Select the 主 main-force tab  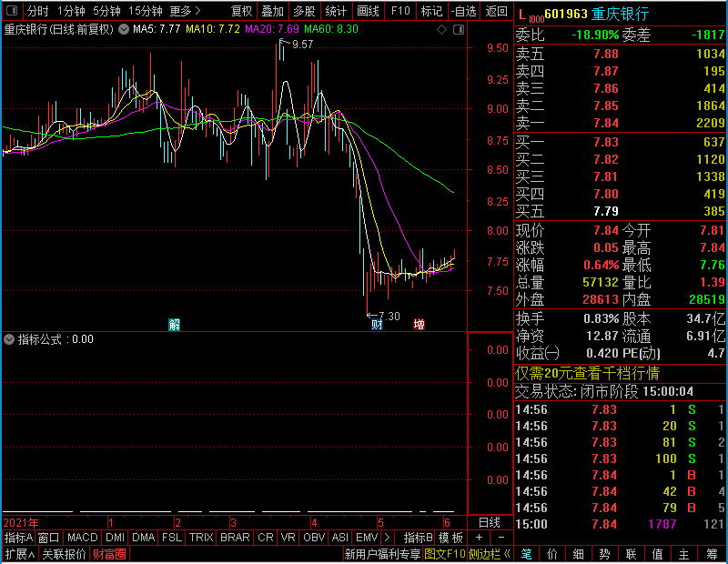pos(684,554)
